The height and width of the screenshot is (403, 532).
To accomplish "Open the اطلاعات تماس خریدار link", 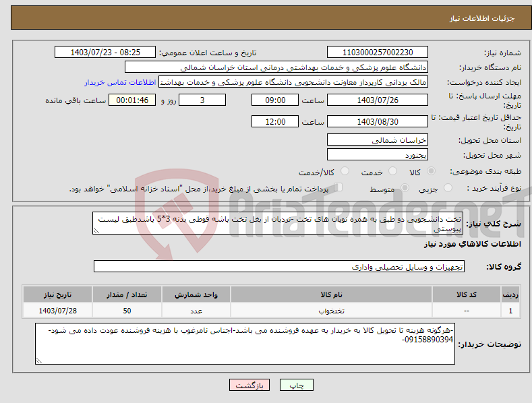I will coord(120,82).
